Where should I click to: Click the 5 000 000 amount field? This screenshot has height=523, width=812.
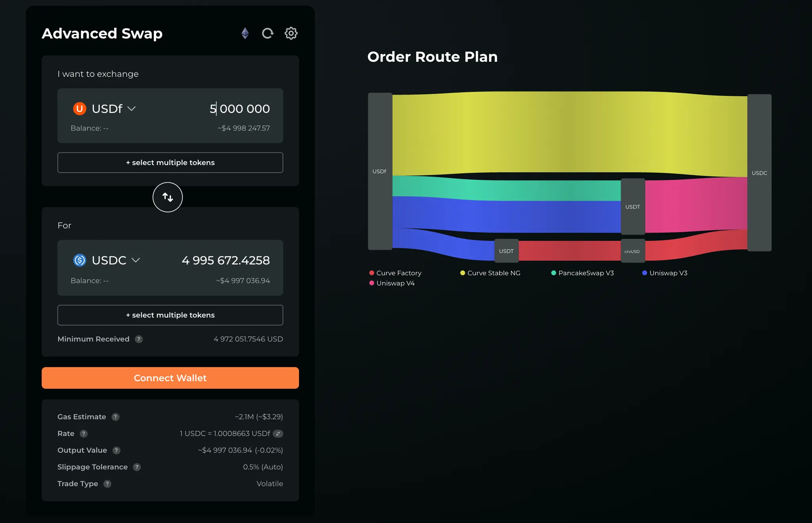pos(239,109)
